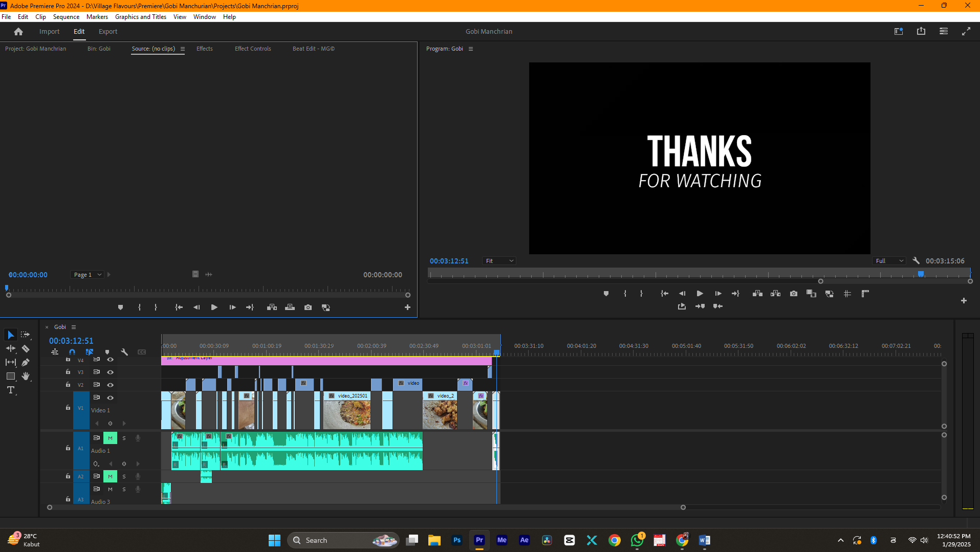The width and height of the screenshot is (980, 552).
Task: Select the Selection tool arrow
Action: coord(11,335)
